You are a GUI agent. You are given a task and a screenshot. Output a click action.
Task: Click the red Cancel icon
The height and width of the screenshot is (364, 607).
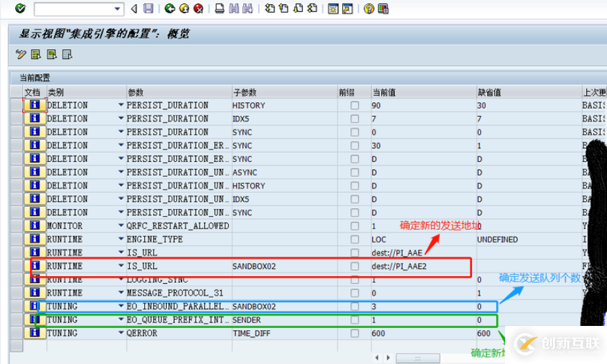199,8
